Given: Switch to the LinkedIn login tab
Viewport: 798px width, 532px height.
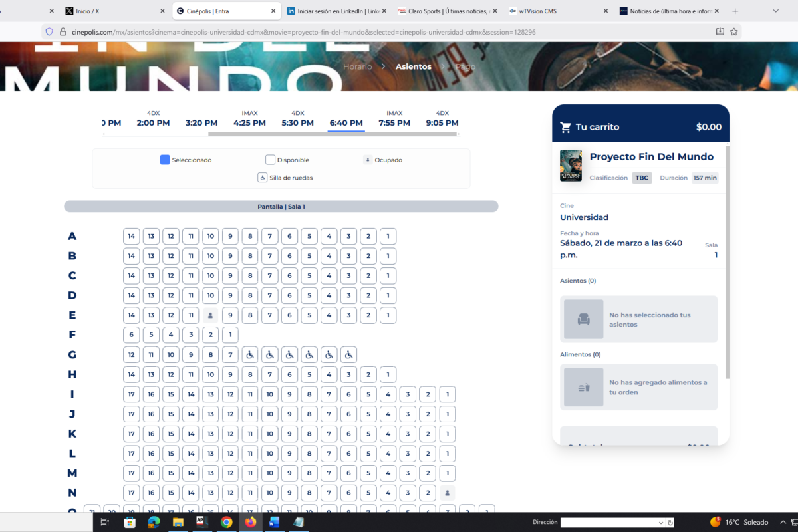Looking at the screenshot, I should (x=332, y=11).
